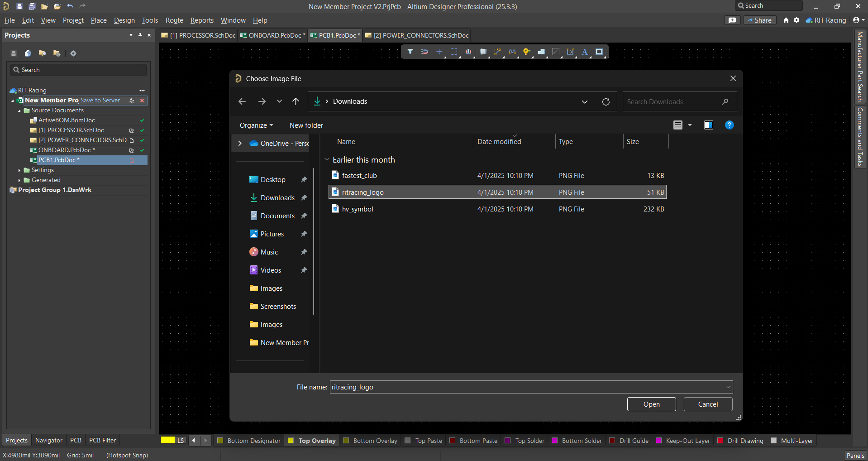This screenshot has width=868, height=461.
Task: Click the Search Downloads input field
Action: pos(680,102)
